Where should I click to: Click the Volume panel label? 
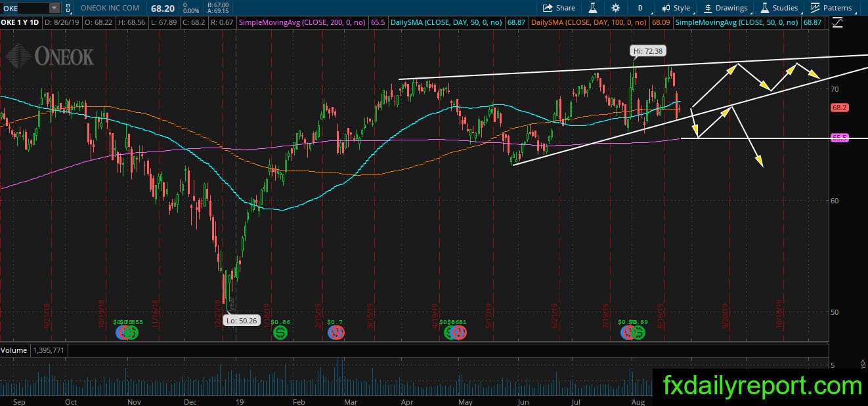click(x=14, y=350)
